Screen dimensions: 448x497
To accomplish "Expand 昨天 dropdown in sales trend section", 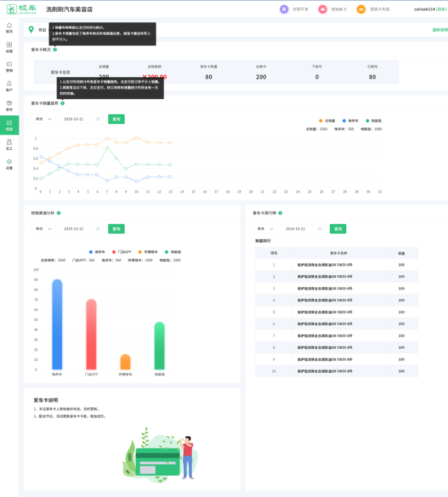I will click(43, 119).
